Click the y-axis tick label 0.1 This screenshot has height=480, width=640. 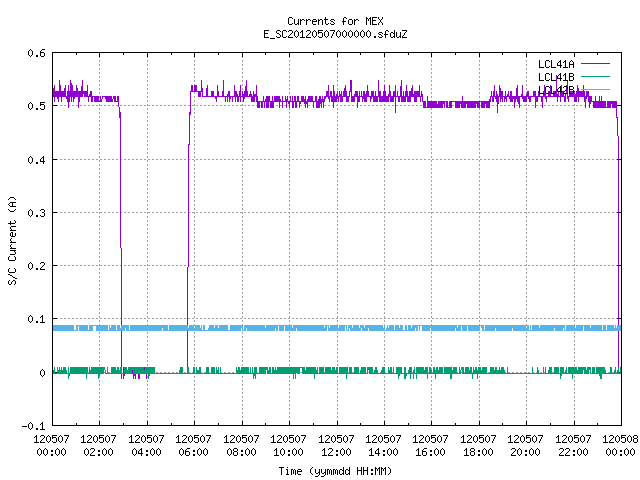pos(36,319)
